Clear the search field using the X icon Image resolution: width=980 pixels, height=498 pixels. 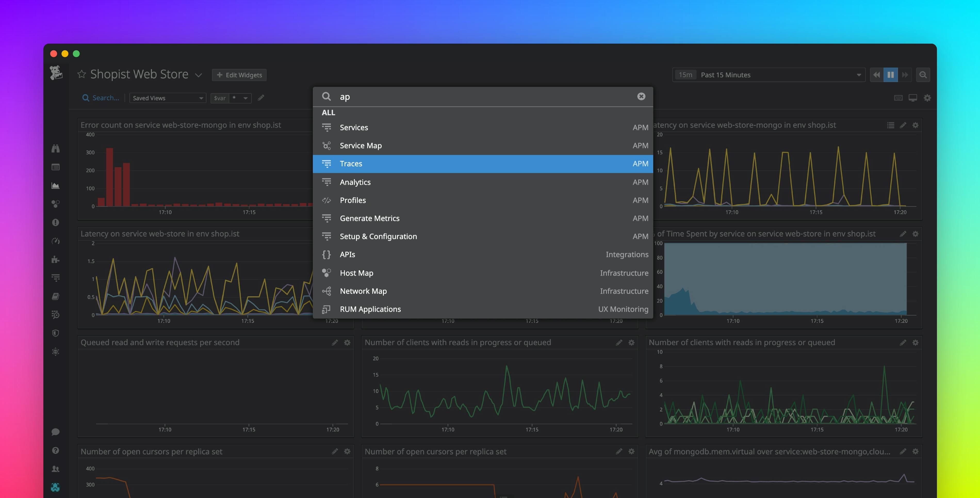coord(641,96)
